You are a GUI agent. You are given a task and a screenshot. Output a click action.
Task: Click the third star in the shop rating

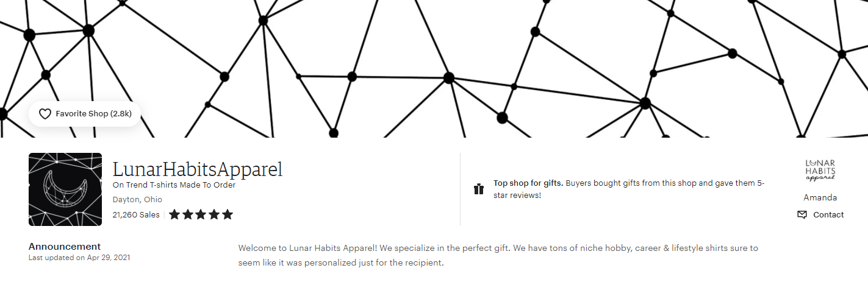click(x=201, y=214)
